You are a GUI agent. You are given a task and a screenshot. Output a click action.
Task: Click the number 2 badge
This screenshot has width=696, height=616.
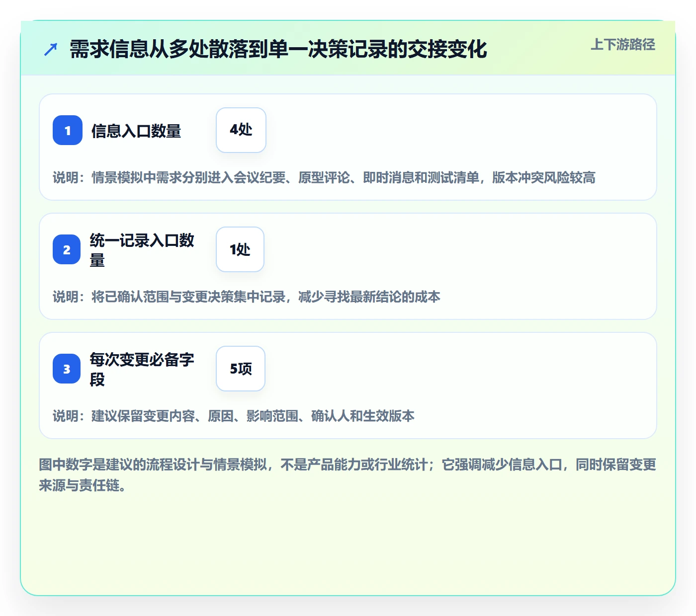coord(67,249)
